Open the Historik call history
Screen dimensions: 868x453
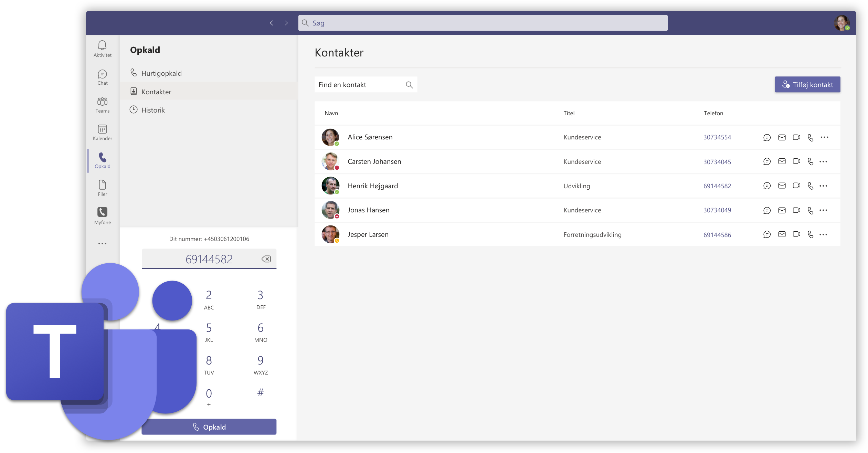[x=209, y=110]
